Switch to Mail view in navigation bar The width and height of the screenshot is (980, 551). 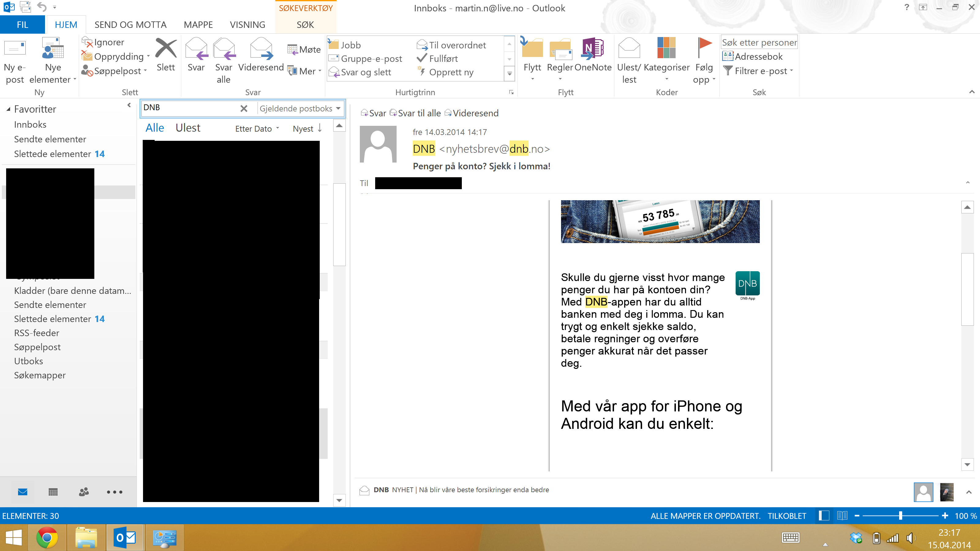click(x=23, y=492)
